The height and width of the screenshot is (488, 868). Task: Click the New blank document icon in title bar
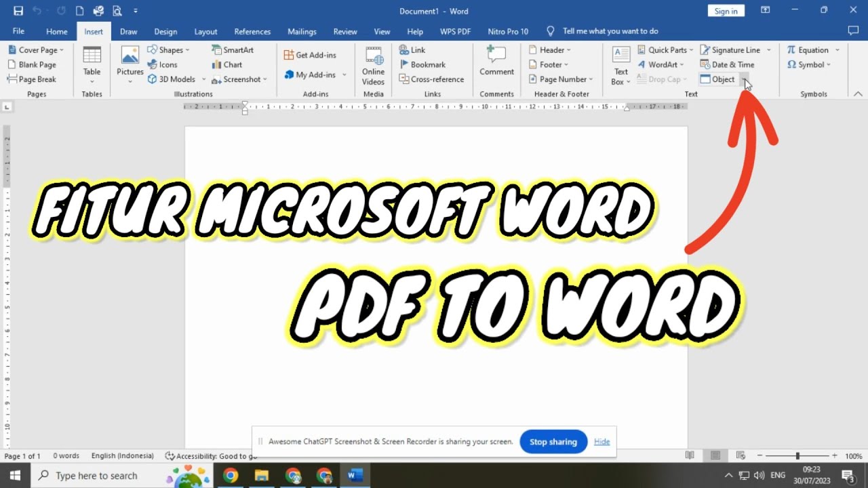coord(80,11)
